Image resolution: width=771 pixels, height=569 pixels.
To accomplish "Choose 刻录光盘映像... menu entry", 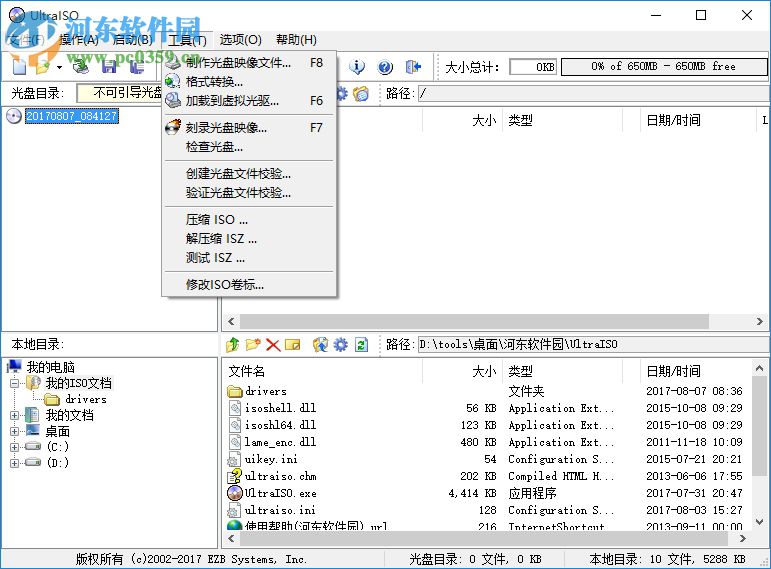I will pos(249,128).
